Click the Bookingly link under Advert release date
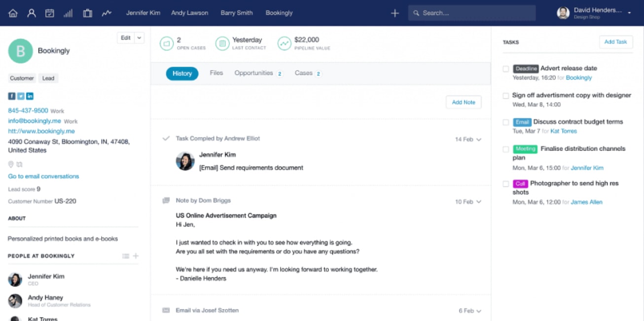The image size is (644, 321). click(x=579, y=78)
